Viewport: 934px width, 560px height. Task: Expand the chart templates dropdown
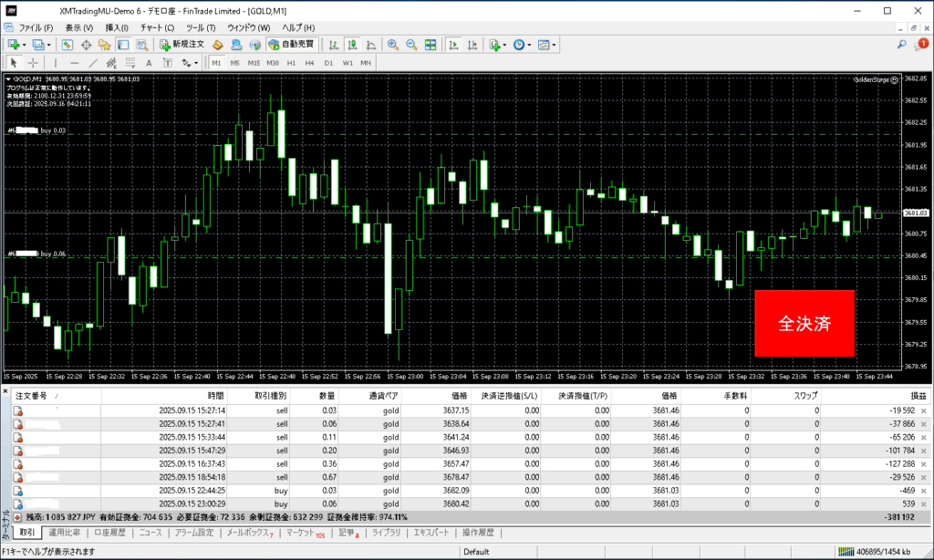(x=555, y=44)
